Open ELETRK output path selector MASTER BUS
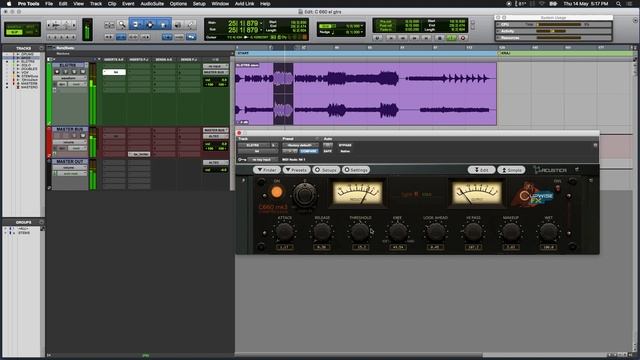 (x=215, y=72)
